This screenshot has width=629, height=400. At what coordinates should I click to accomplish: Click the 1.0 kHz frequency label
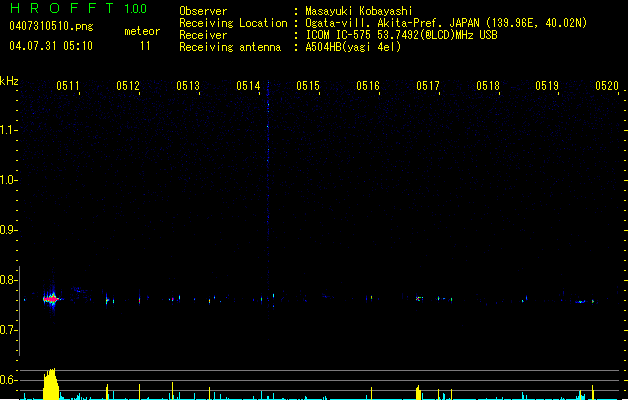click(x=7, y=180)
